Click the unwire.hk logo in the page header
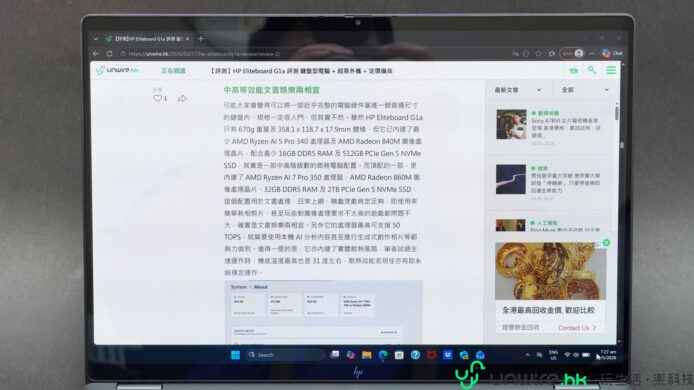The height and width of the screenshot is (390, 694). click(118, 70)
